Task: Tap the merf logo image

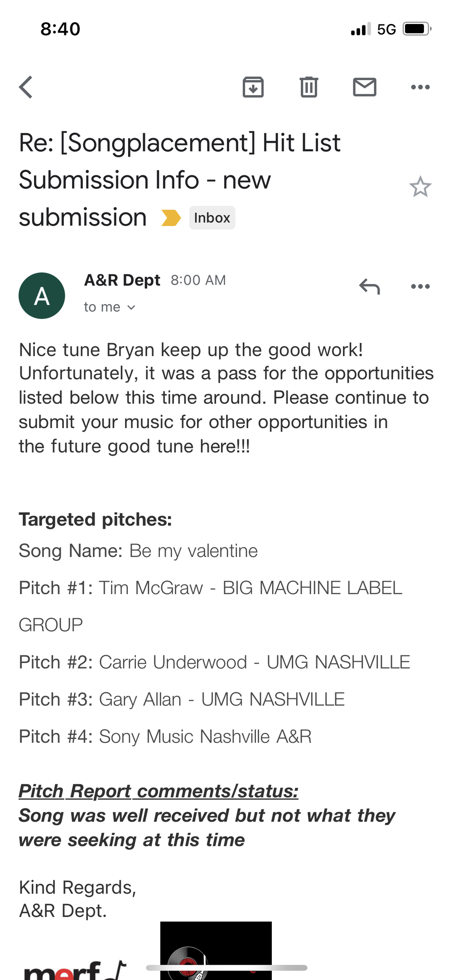Action: tap(75, 969)
